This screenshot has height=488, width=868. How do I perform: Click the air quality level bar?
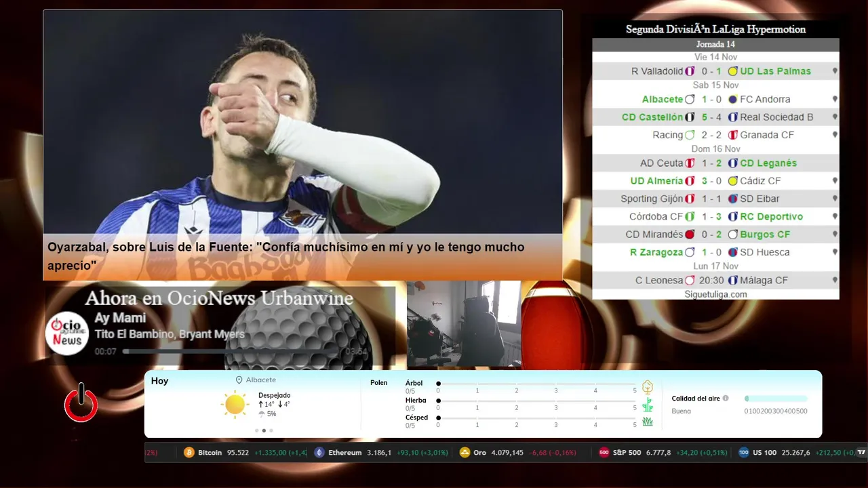point(776,399)
